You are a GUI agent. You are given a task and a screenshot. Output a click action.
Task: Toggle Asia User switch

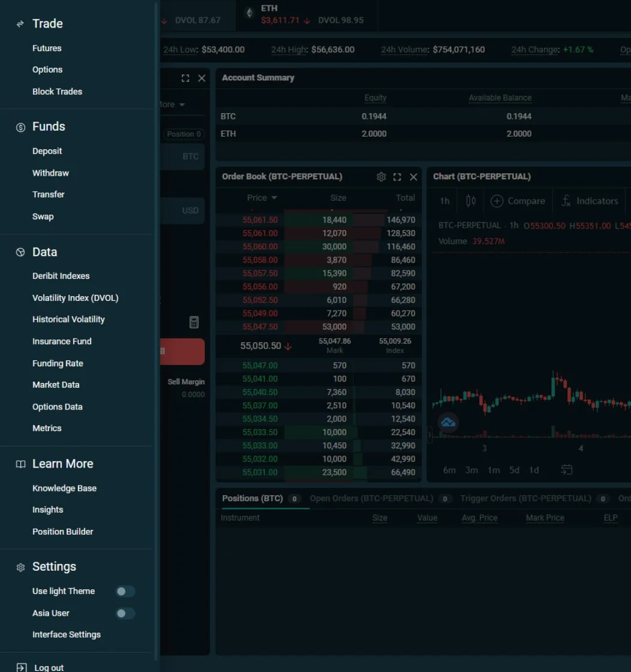coord(125,613)
